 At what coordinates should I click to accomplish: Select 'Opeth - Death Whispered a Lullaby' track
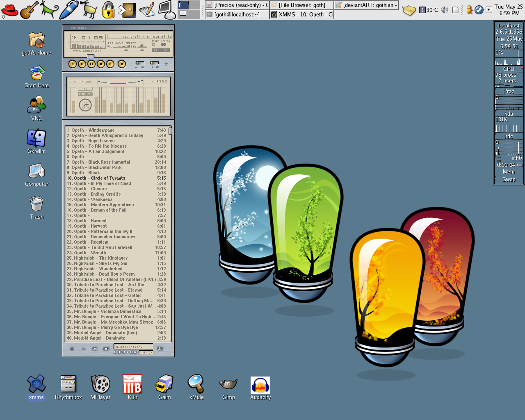pyautogui.click(x=116, y=135)
